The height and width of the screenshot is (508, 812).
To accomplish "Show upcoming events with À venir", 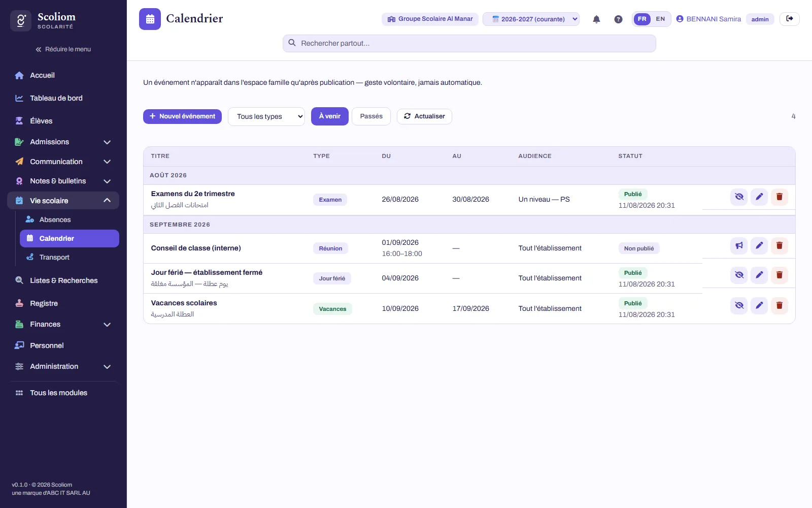I will click(x=330, y=116).
